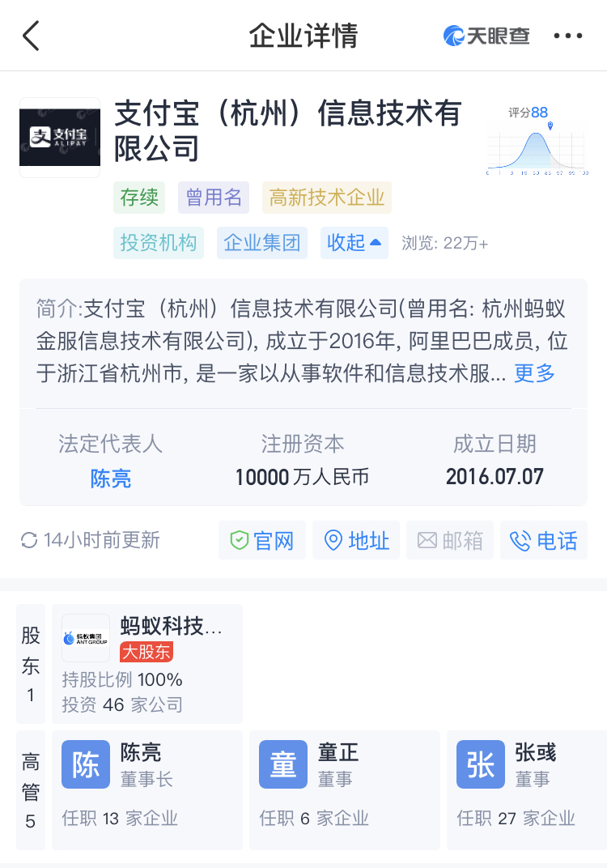Viewport: 607px width, 868px height.
Task: Tap the 童 avatar for 童正
Action: [283, 764]
